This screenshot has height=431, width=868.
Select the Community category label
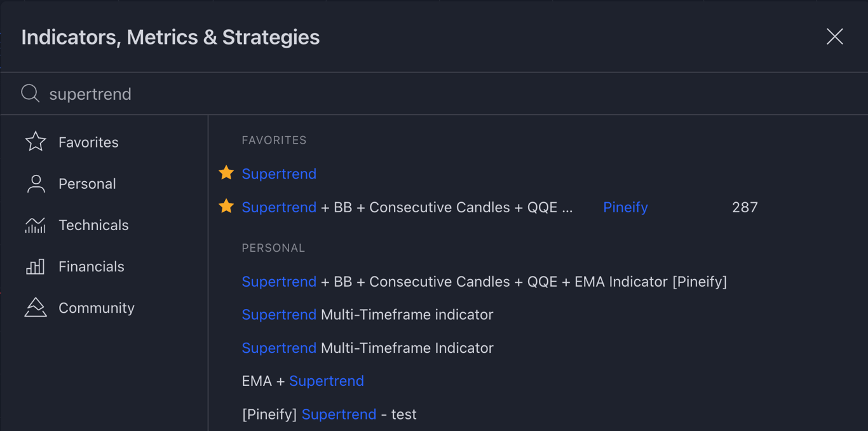97,308
